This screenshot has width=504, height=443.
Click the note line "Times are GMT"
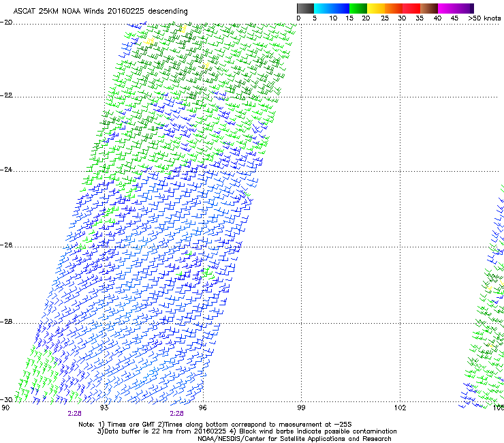coord(131,425)
